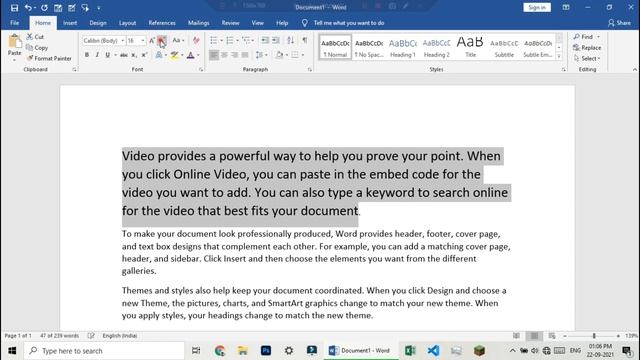
Task: Expand numbered list options
Action: point(238,40)
